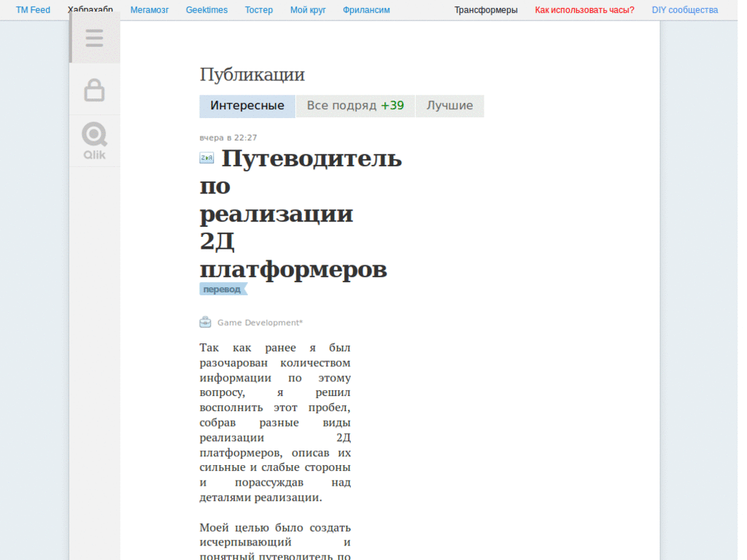Switch to Все подряд tab
Viewport: 747px width, 560px height.
pos(355,106)
